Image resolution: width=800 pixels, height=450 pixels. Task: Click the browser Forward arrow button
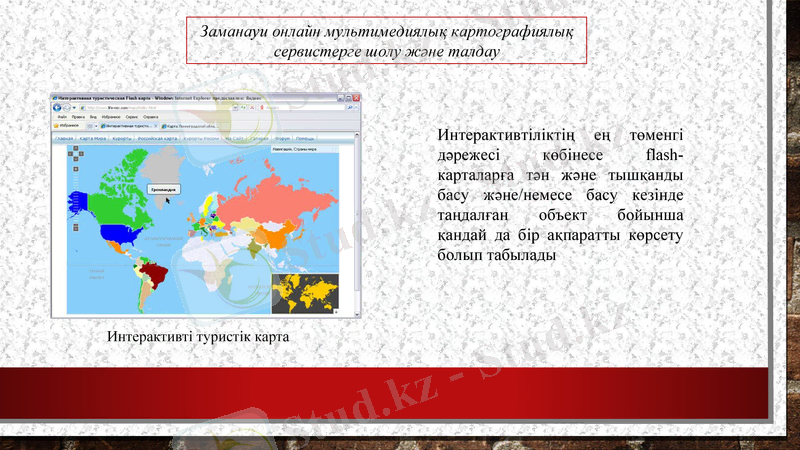(66, 108)
